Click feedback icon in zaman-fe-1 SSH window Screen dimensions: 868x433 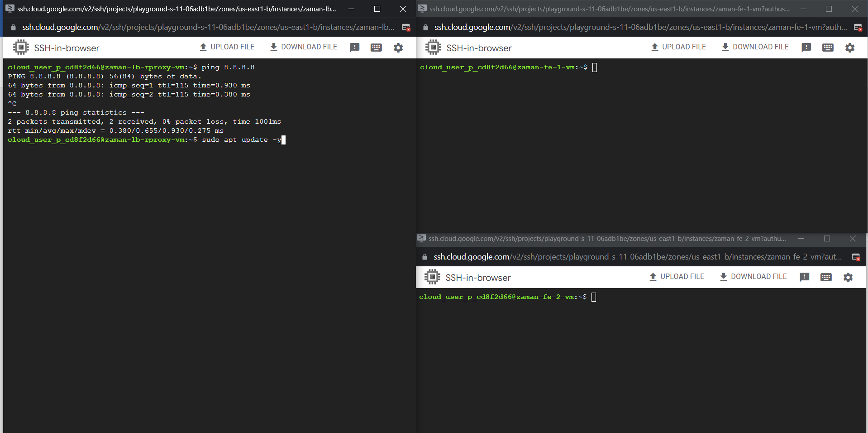[806, 48]
